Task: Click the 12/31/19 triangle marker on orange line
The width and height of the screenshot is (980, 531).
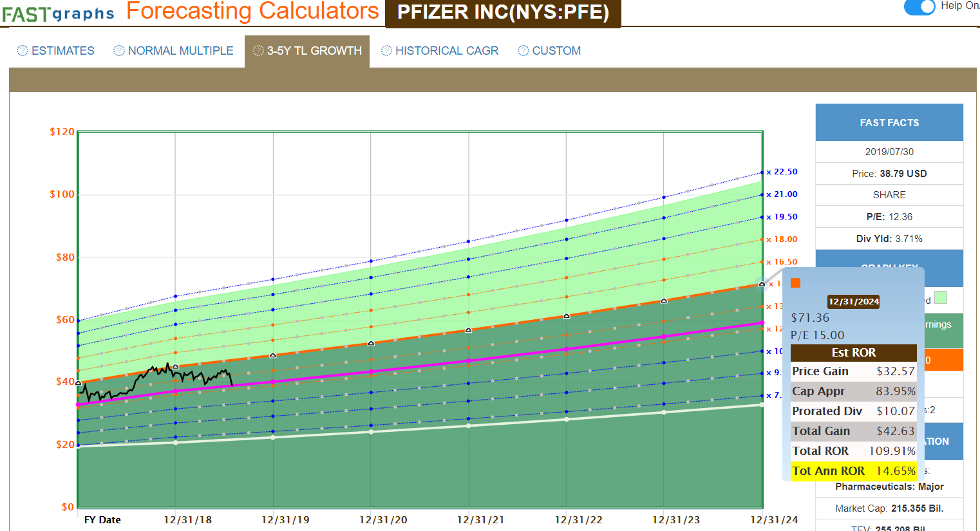Action: pos(273,355)
